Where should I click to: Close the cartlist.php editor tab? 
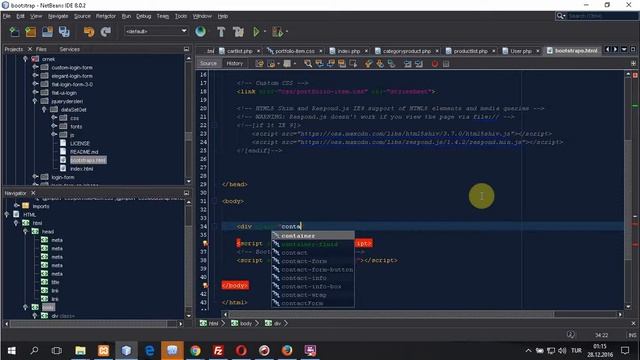258,51
